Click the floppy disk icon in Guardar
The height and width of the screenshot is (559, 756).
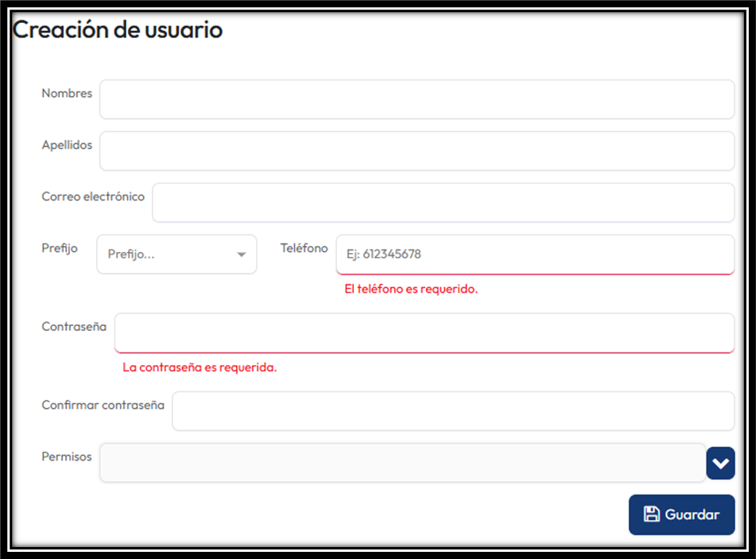651,514
